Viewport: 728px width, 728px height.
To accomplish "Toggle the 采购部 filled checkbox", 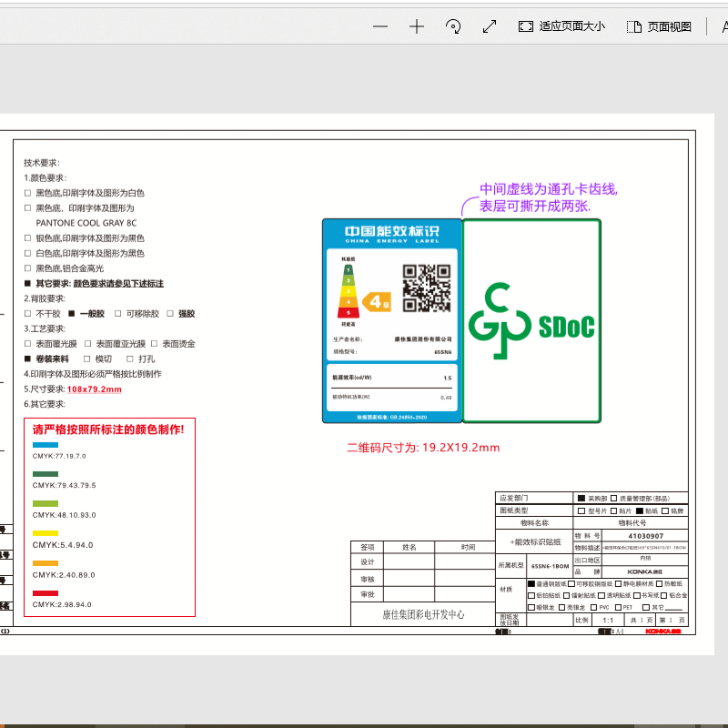I will click(x=581, y=498).
